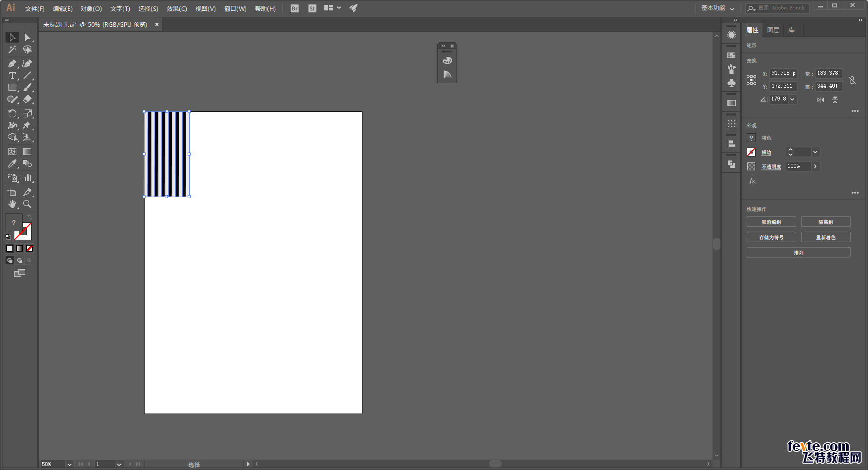Image resolution: width=868 pixels, height=470 pixels.
Task: Expand the rotation angle dropdown
Action: 792,99
